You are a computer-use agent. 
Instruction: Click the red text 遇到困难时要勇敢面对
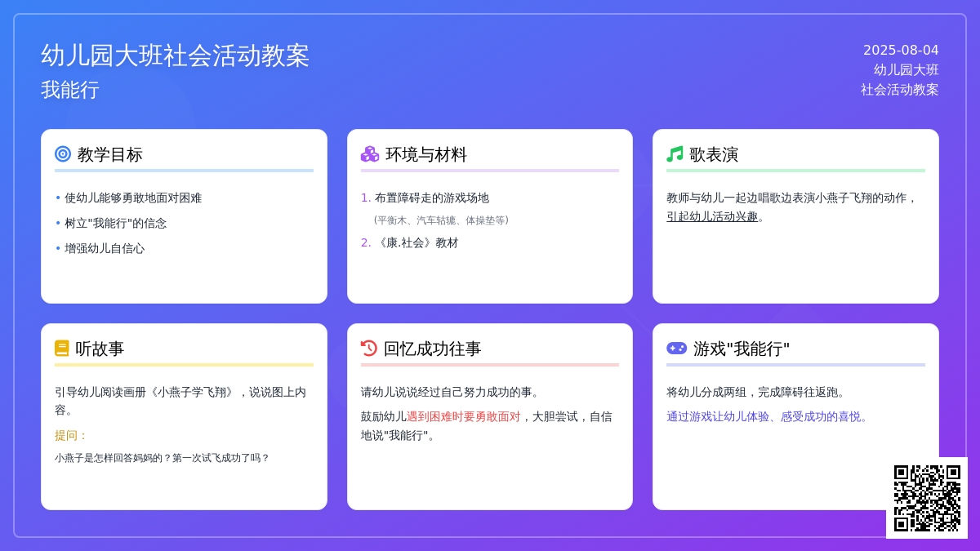click(464, 416)
